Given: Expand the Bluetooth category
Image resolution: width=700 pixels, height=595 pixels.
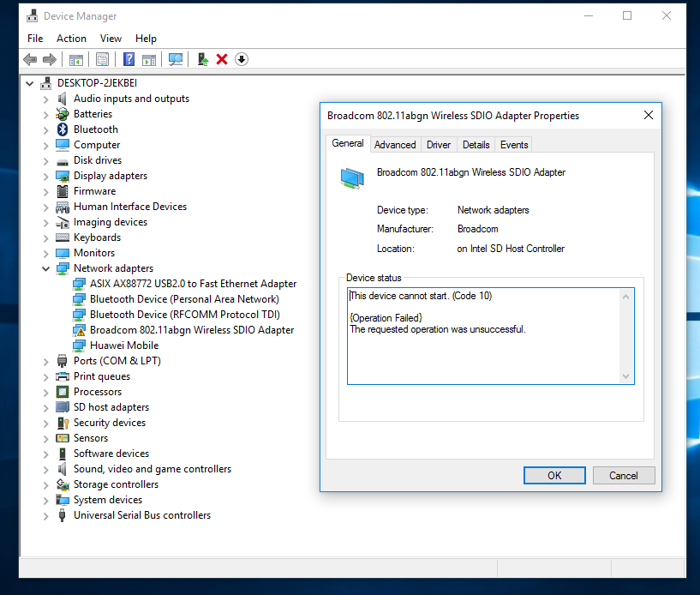Looking at the screenshot, I should click(x=46, y=129).
